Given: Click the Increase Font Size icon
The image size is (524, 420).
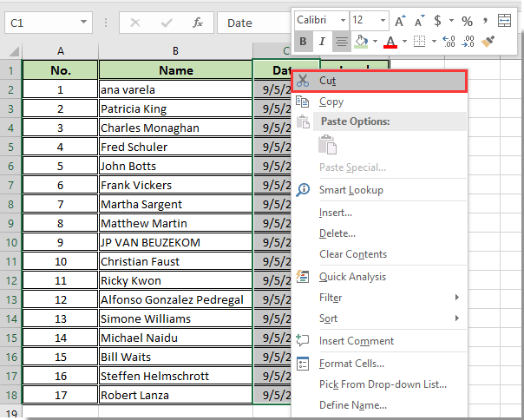Looking at the screenshot, I should (398, 20).
